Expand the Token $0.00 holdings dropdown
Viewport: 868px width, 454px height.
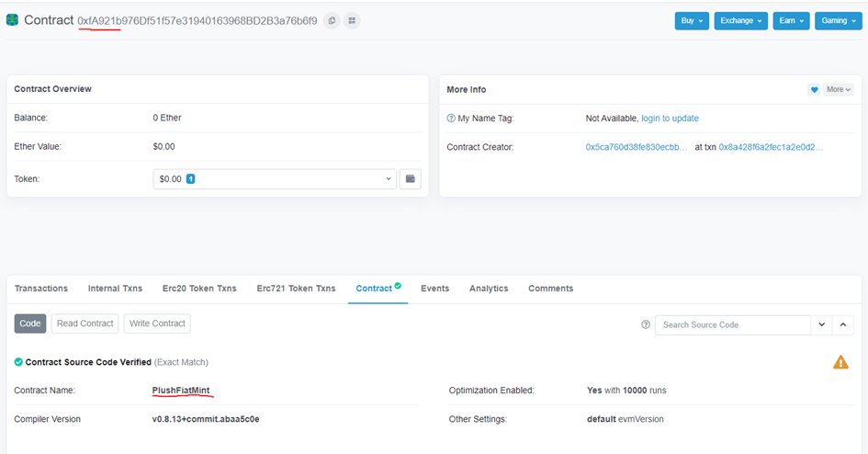(x=275, y=179)
